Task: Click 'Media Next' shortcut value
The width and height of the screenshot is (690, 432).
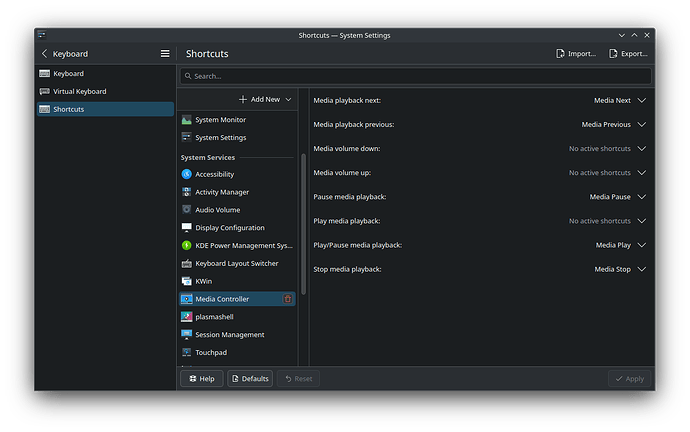Action: tap(612, 100)
